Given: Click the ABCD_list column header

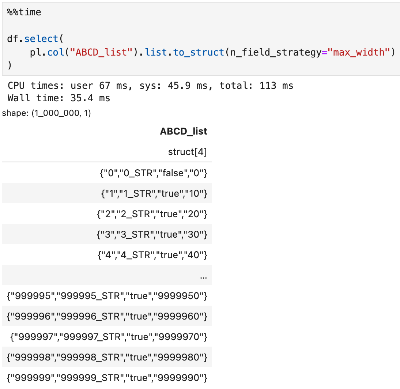Looking at the screenshot, I should [183, 131].
